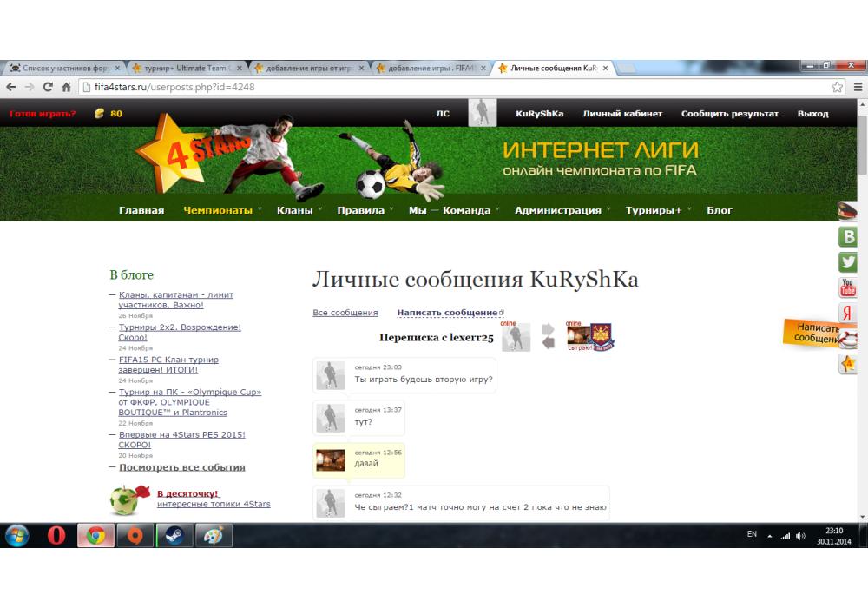The width and height of the screenshot is (868, 608).
Task: Launch Steam from the taskbar
Action: (x=174, y=535)
